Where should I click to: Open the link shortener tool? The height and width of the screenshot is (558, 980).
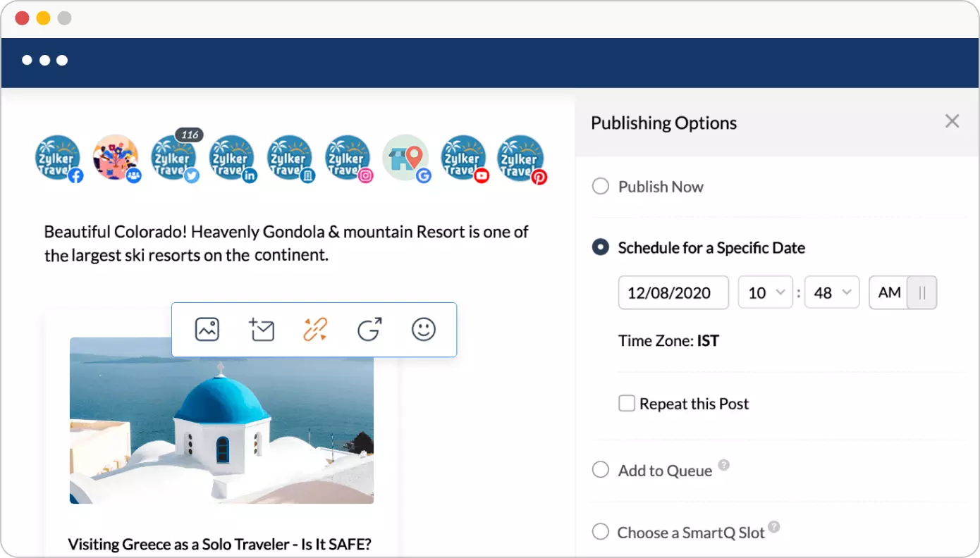coord(314,329)
